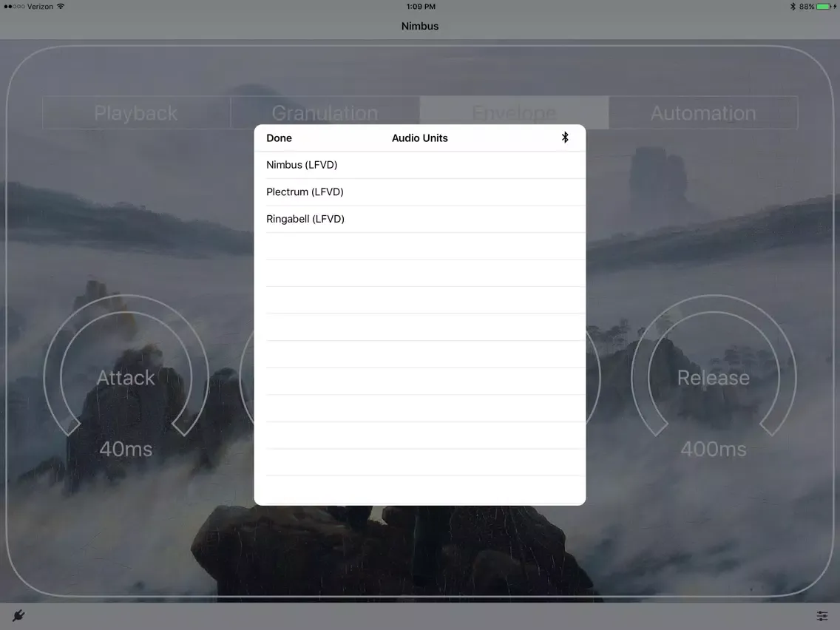Select Ringabell (LFVD) audio unit
The height and width of the screenshot is (630, 840).
(x=419, y=219)
